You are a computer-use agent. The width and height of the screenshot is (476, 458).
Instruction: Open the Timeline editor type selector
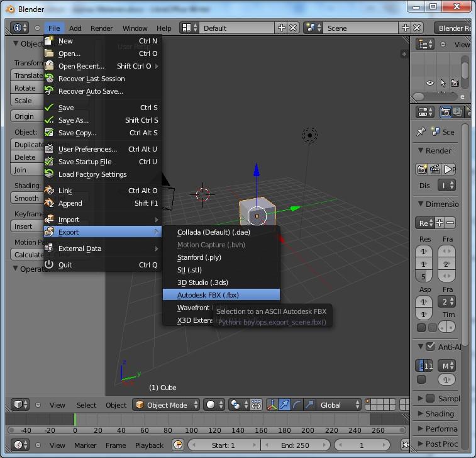point(20,445)
